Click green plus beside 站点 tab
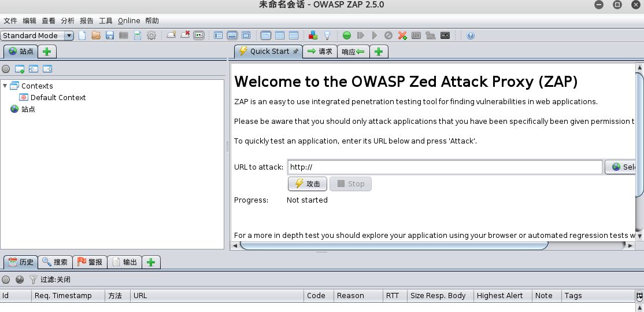 click(x=47, y=52)
